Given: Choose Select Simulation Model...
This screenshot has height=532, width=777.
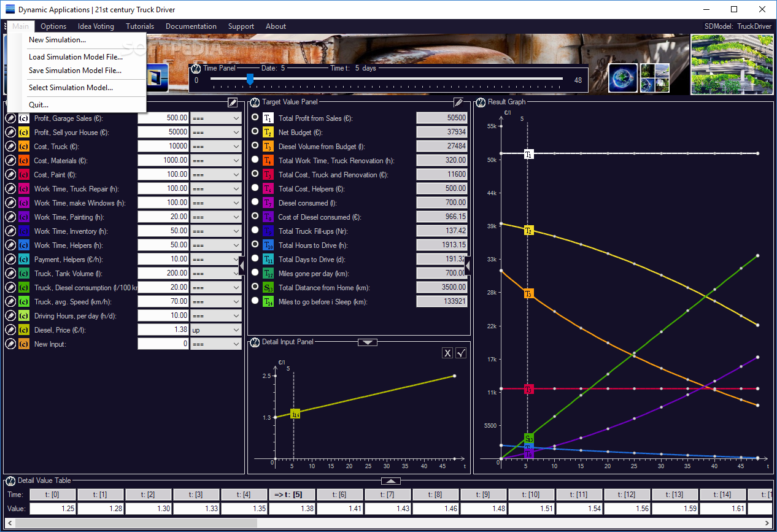Looking at the screenshot, I should tap(71, 88).
